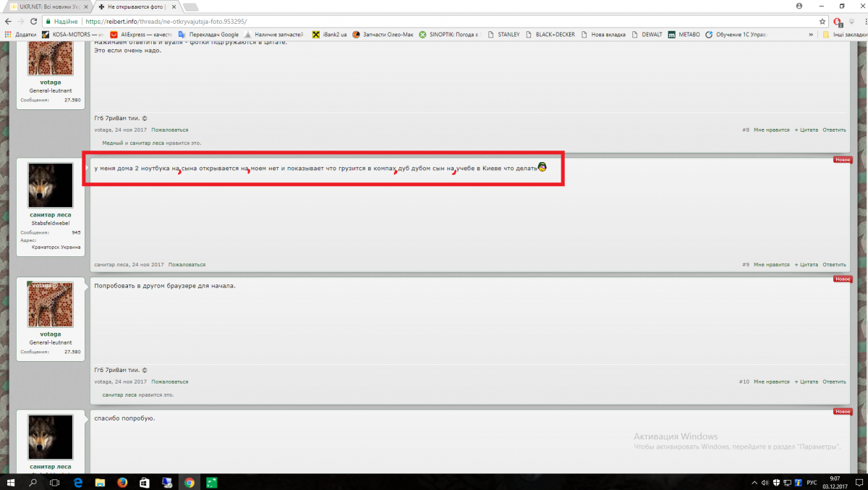This screenshot has height=490, width=868.
Task: Open Microsoft Store from the taskbar
Action: pos(145,482)
